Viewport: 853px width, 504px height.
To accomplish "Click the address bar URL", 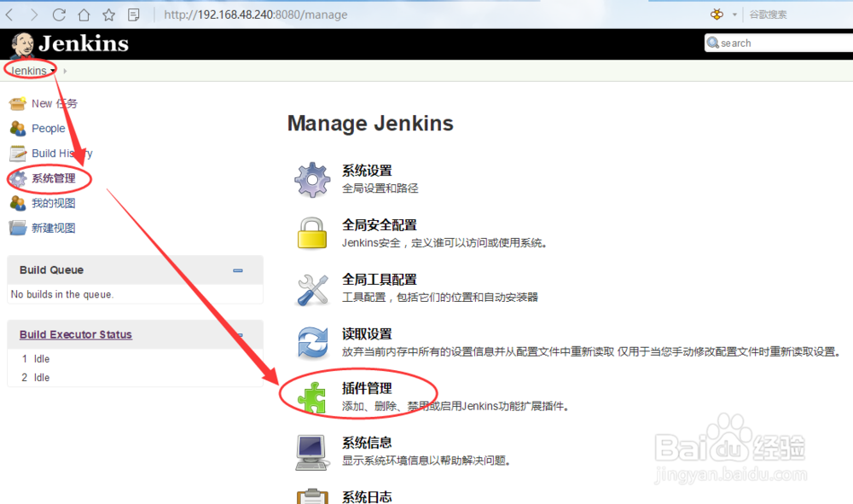I will [256, 14].
